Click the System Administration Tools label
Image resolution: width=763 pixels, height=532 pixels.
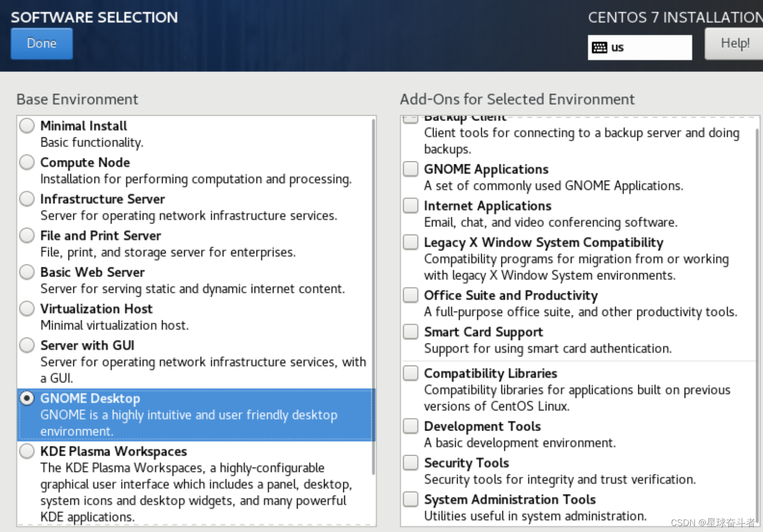(510, 500)
